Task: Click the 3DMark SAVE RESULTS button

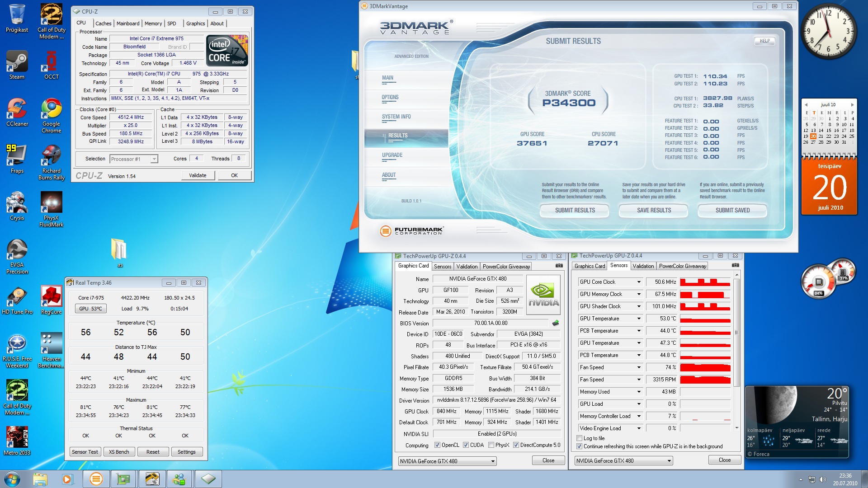Action: [x=654, y=211]
